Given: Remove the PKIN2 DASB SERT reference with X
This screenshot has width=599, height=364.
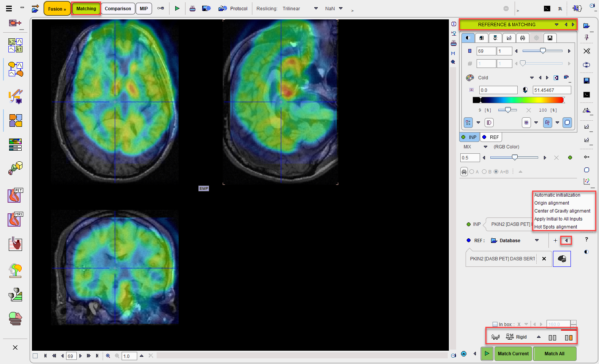Looking at the screenshot, I should tap(544, 258).
